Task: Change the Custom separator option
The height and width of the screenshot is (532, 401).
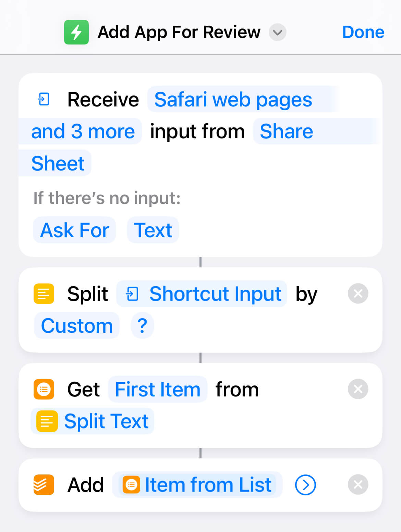Action: point(77,326)
